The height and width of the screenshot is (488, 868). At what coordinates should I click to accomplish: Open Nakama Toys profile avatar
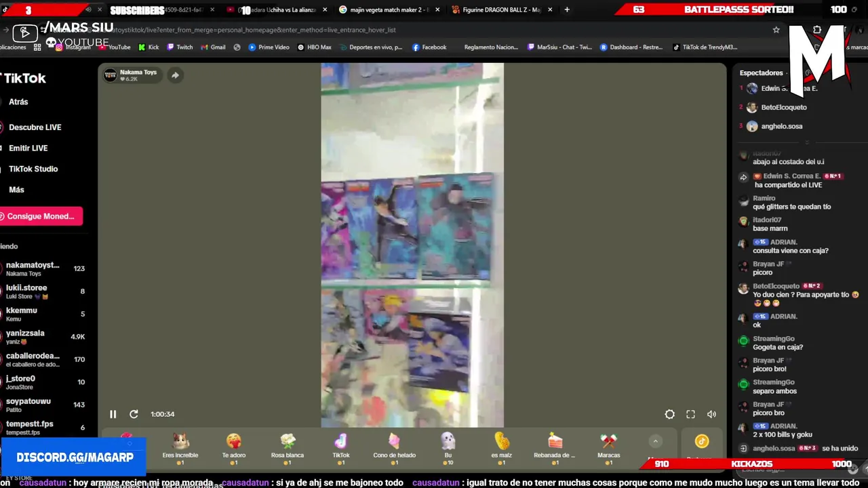pos(110,75)
